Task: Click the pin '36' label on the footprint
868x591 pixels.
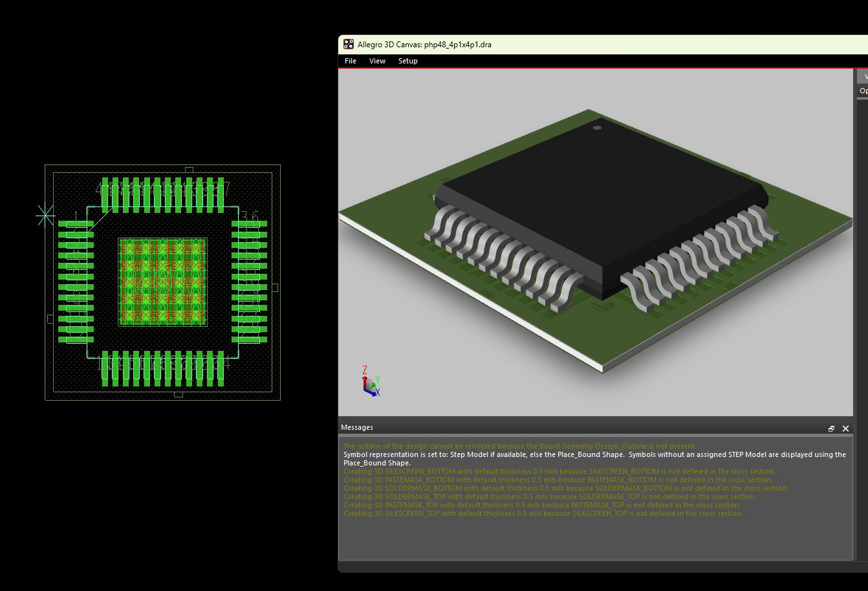Action: point(250,216)
